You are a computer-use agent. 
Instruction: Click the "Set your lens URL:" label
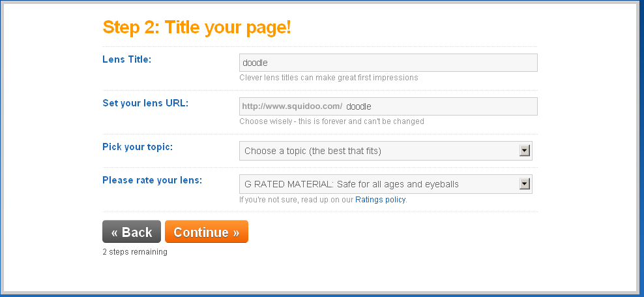(x=145, y=103)
